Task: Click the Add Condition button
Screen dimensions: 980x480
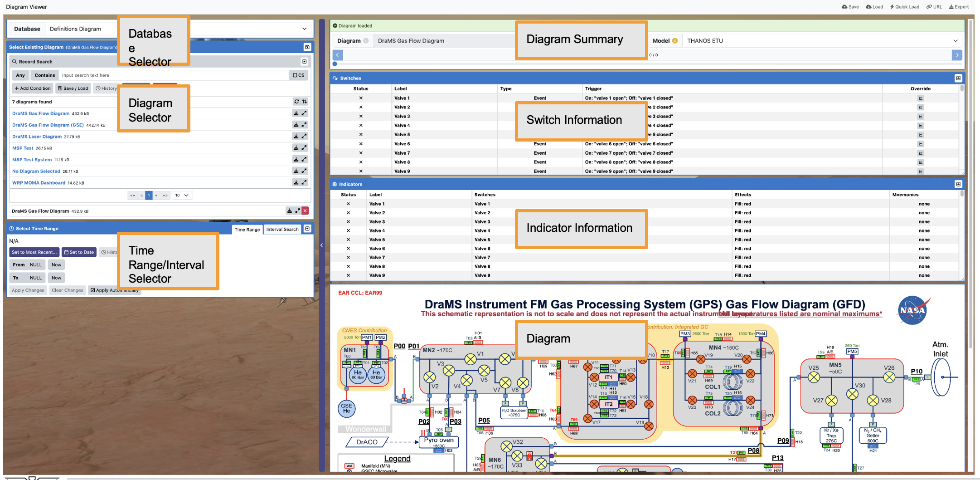Action: pyautogui.click(x=33, y=88)
